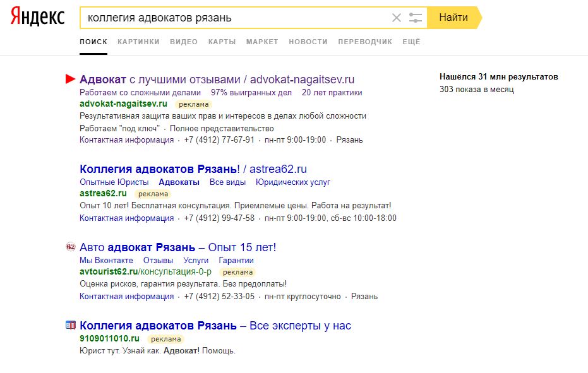Image resolution: width=588 pixels, height=373 pixels.
Task: Open the 'Коллегия адвокатов Рязань! / astrea62.ru' title
Action: (193, 169)
